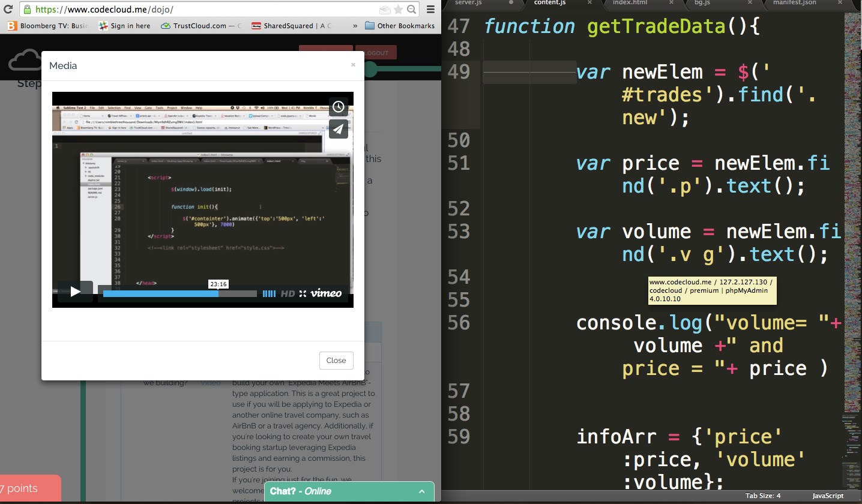The image size is (862, 504).
Task: Open the Bloomberg TV bookmark
Action: point(48,26)
